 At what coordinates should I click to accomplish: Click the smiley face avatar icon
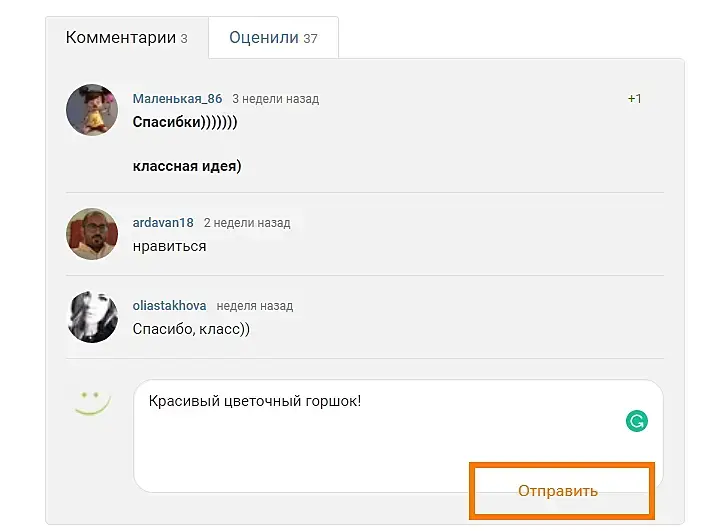(92, 402)
